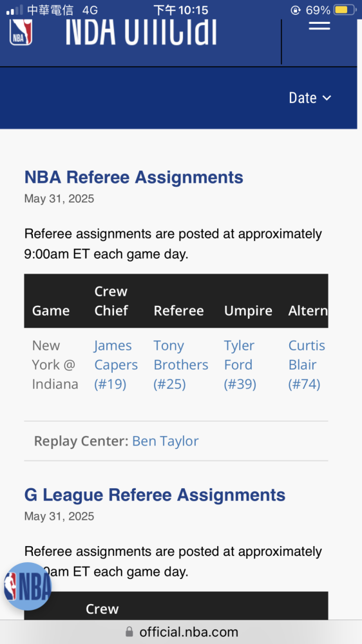Tap the rotation lock status icon

tap(295, 10)
